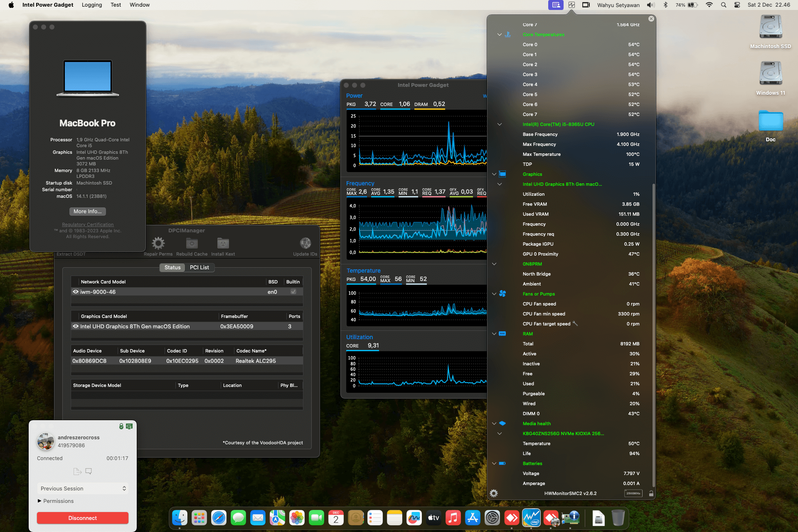The height and width of the screenshot is (532, 798).
Task: Toggle the Builtin checkbox for en0
Action: [x=293, y=292]
